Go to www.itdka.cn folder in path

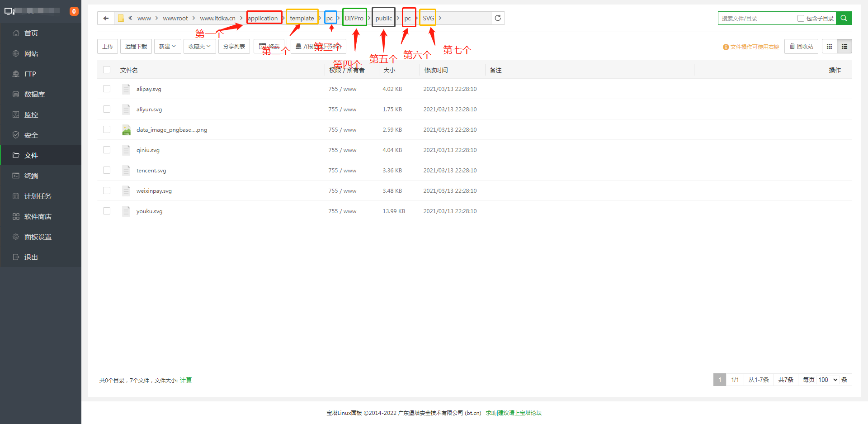tap(217, 18)
